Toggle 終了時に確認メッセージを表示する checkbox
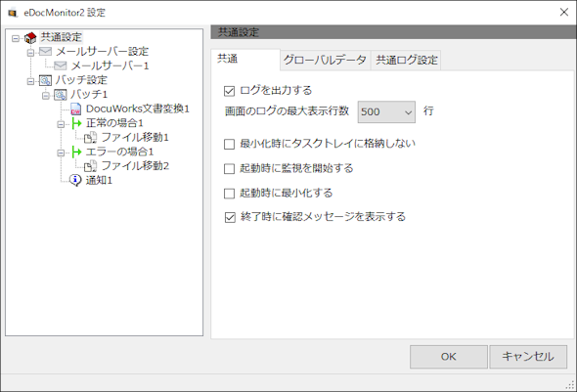Viewport: 577px width, 392px height. point(230,217)
